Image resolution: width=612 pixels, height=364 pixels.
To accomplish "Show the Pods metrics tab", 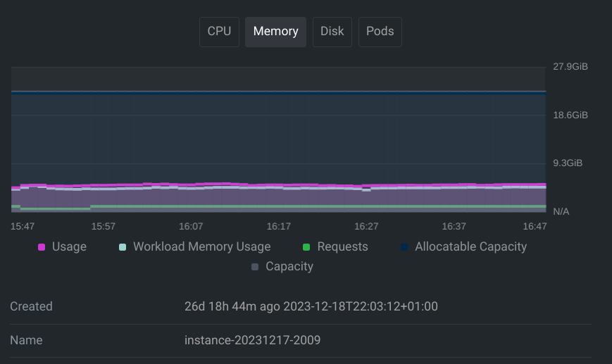I will pyautogui.click(x=380, y=32).
